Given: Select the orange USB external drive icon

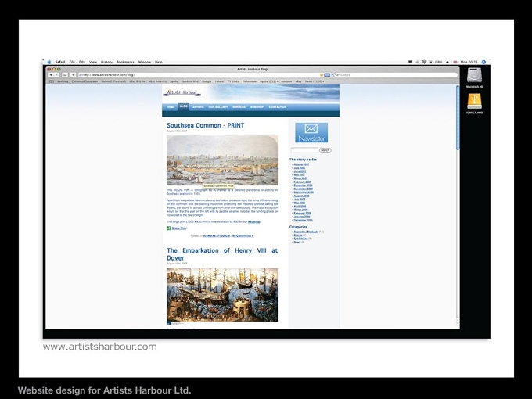Looking at the screenshot, I should click(x=474, y=101).
